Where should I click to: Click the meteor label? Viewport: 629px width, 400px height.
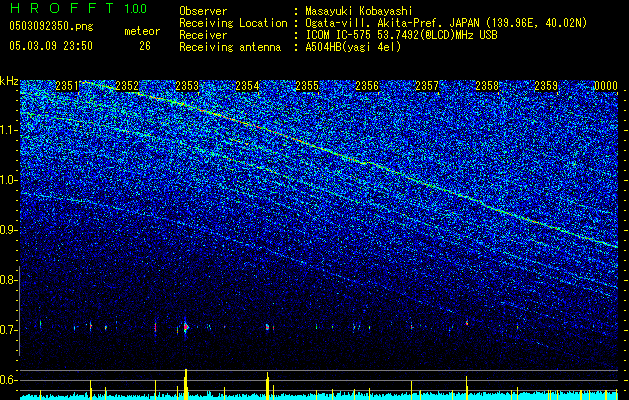[x=142, y=31]
